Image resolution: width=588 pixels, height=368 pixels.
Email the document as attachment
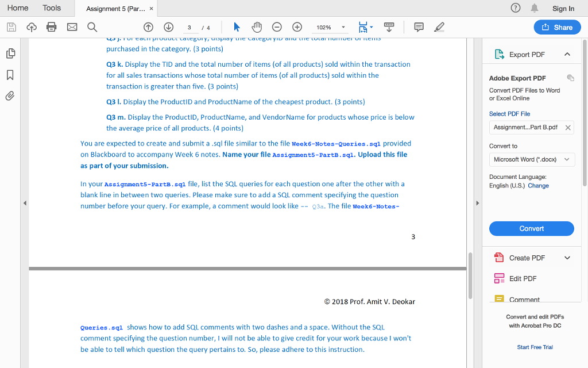coord(71,27)
